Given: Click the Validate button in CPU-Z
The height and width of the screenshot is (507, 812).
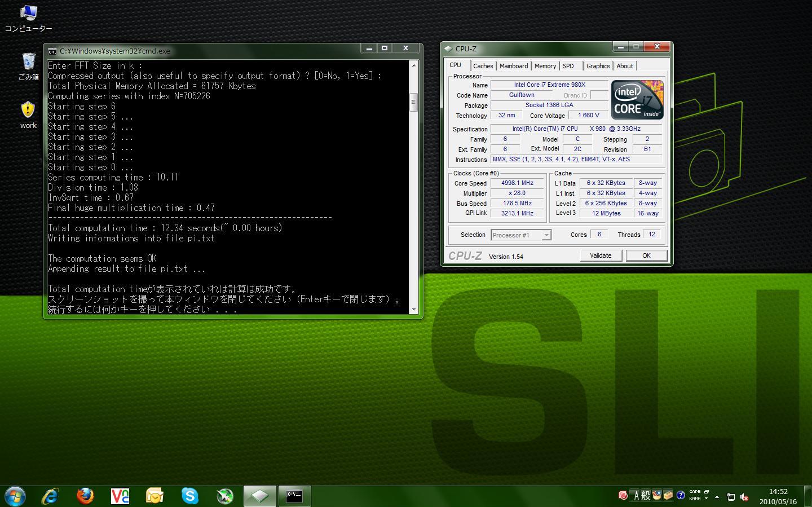Looking at the screenshot, I should pyautogui.click(x=600, y=255).
